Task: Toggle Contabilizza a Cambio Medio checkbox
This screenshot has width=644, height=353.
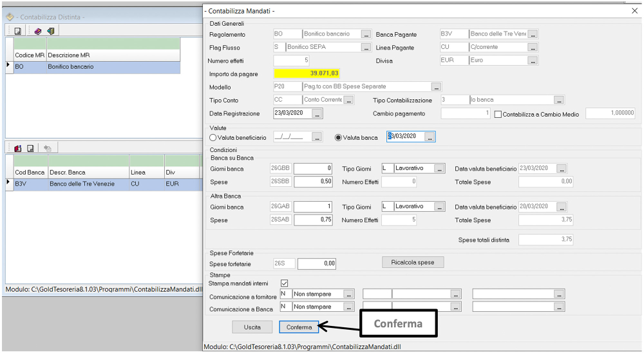Action: tap(498, 114)
